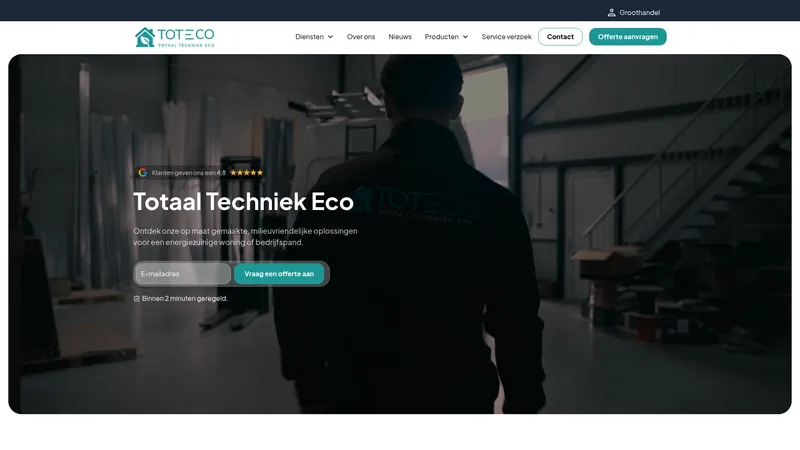This screenshot has width=800, height=450.
Task: Click the 'Ontdek onze op maat gemaakte' paragraph
Action: point(245,237)
